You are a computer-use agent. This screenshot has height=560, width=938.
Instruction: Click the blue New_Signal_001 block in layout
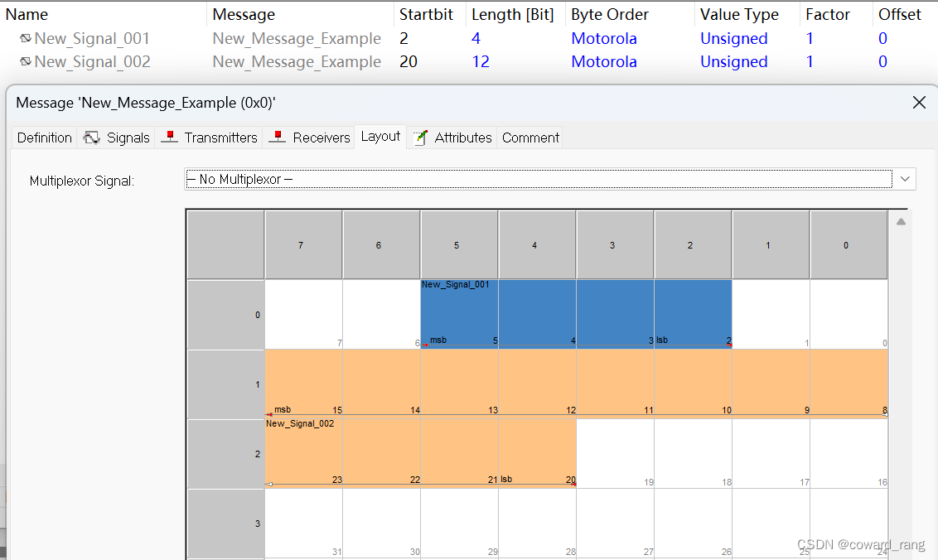[576, 313]
